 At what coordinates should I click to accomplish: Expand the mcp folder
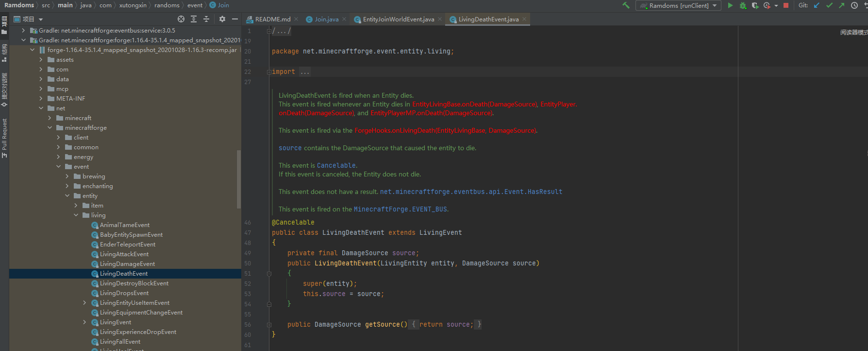(x=41, y=88)
